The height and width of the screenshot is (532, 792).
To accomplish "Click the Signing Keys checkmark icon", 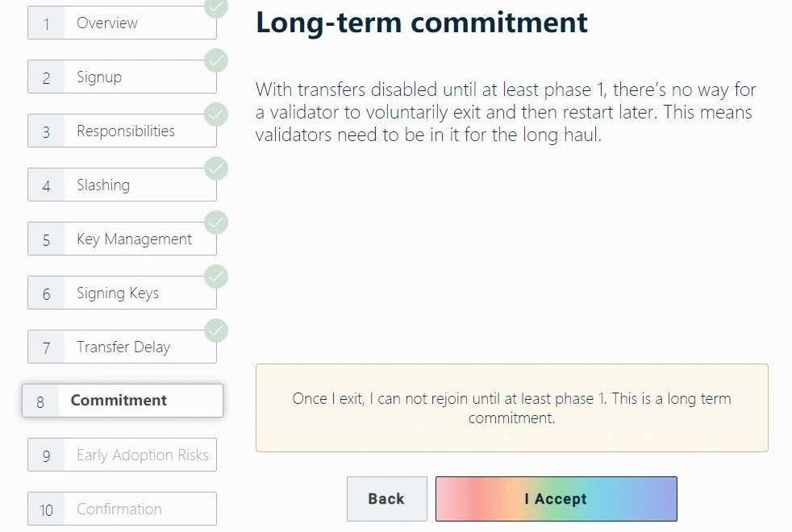I will pos(216,276).
